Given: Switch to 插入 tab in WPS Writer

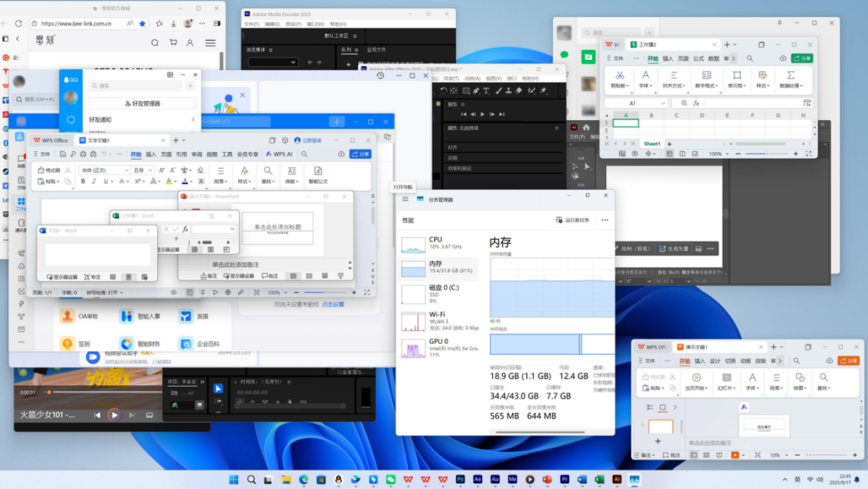Looking at the screenshot, I should pos(151,154).
